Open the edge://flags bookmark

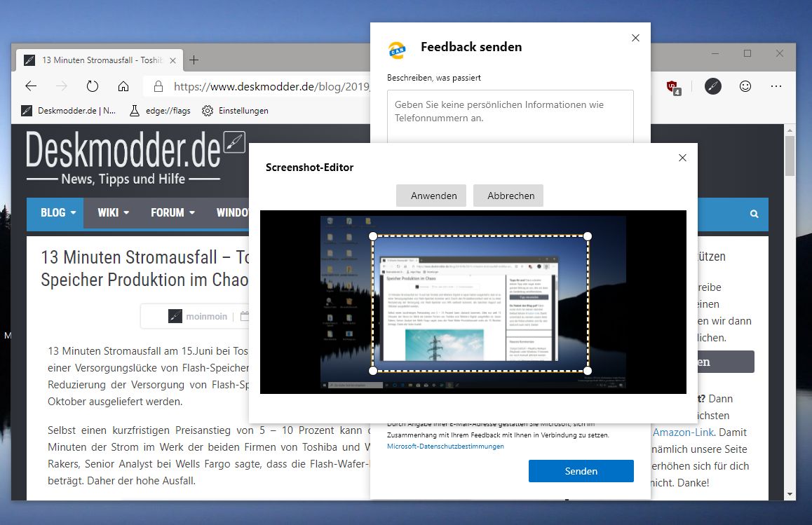[x=160, y=110]
